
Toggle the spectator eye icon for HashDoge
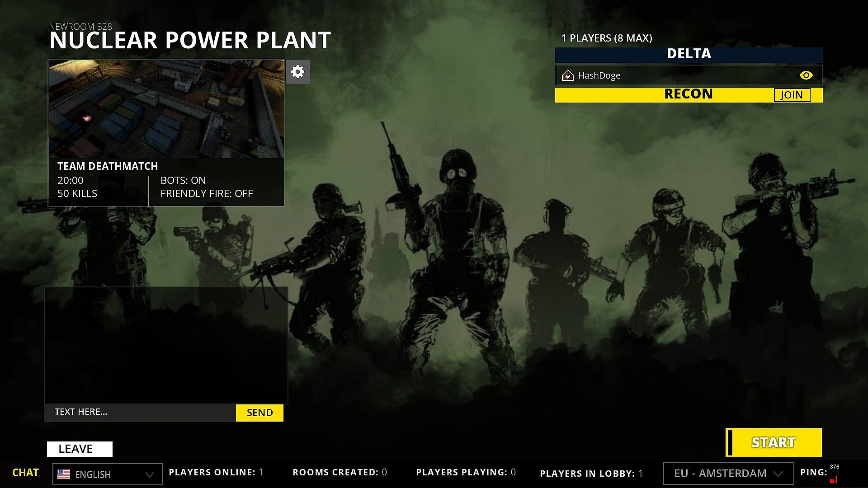pyautogui.click(x=806, y=75)
